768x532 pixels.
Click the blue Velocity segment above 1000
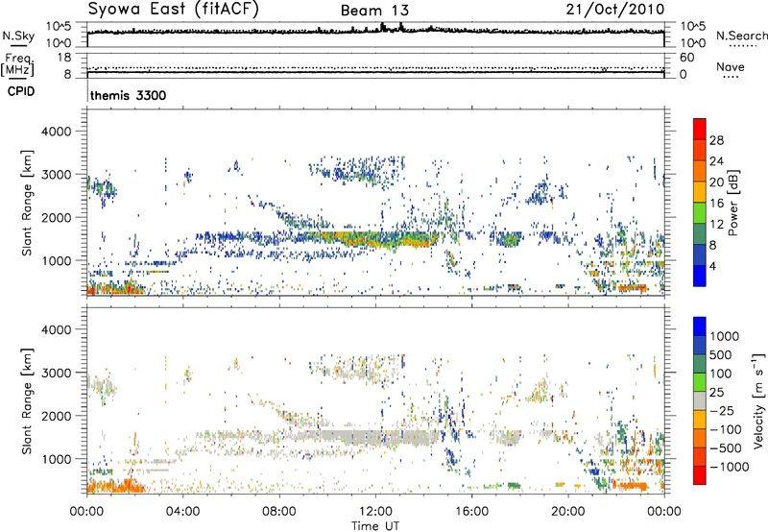tap(700, 326)
